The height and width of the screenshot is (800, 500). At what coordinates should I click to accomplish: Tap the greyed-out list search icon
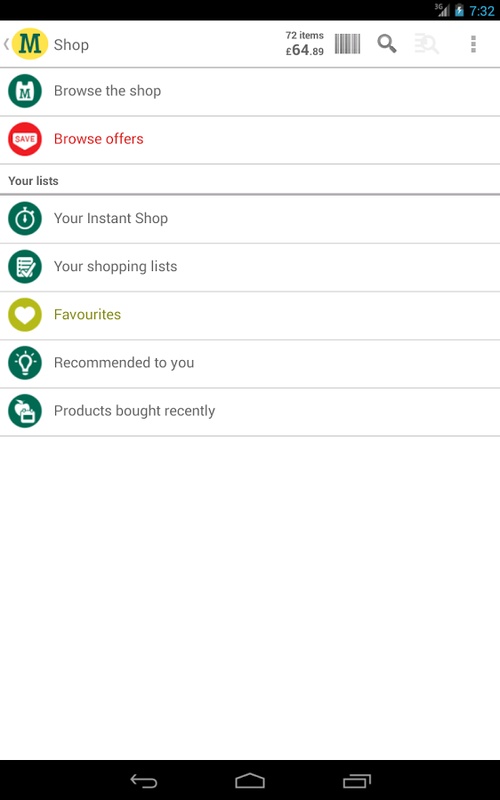tap(427, 44)
